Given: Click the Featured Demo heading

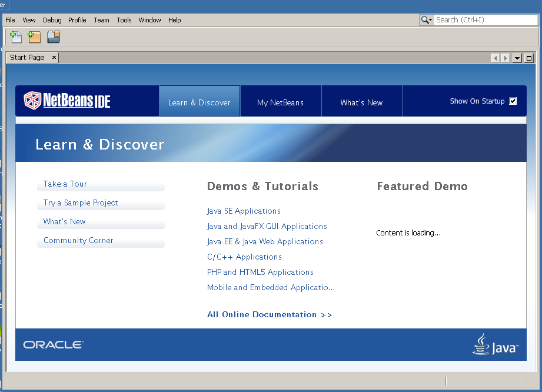Looking at the screenshot, I should [422, 186].
